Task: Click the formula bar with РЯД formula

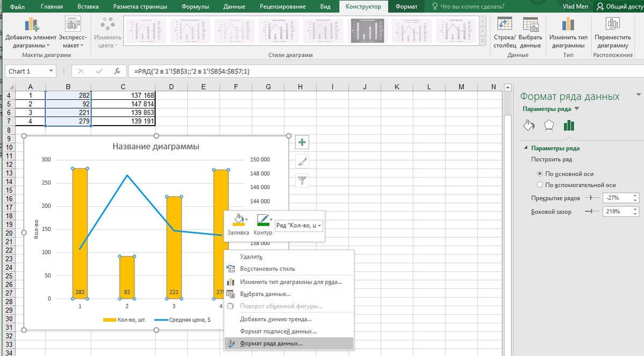Action: click(x=385, y=71)
